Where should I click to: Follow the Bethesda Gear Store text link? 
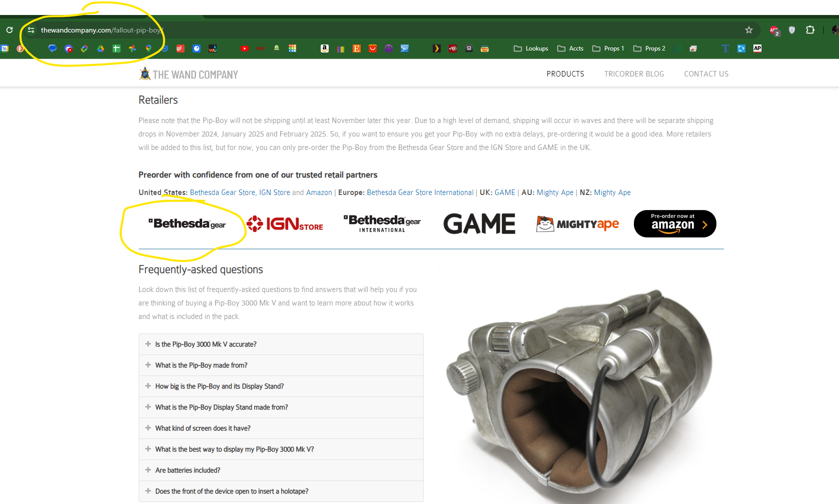[x=223, y=192]
